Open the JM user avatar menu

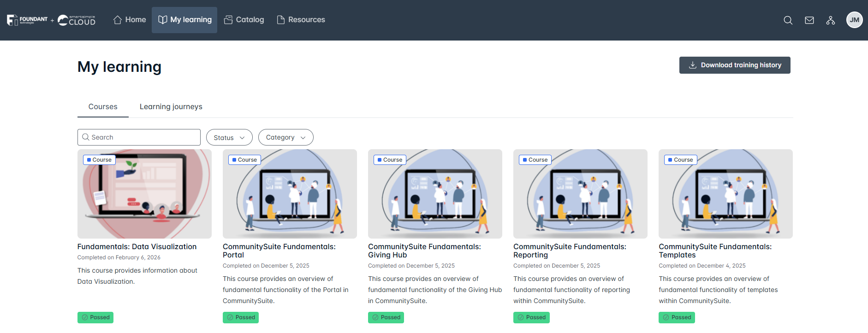click(x=855, y=20)
